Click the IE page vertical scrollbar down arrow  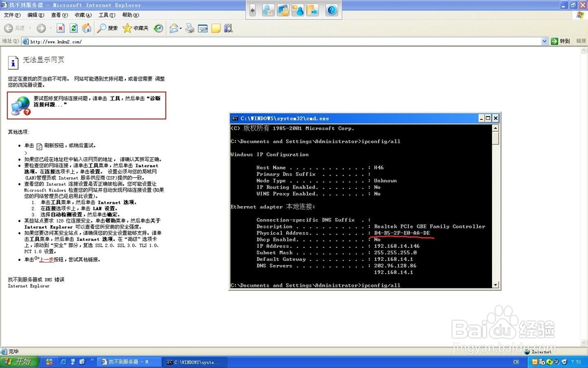[584, 343]
